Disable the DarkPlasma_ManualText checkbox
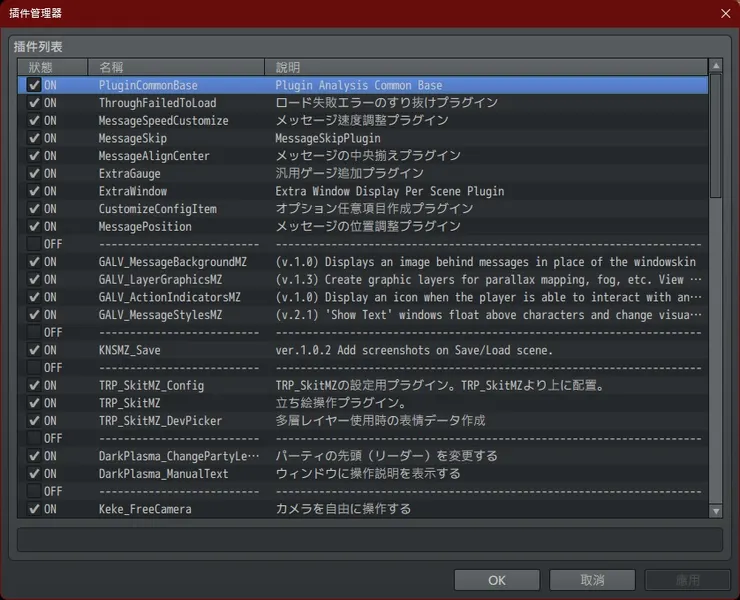 34,473
